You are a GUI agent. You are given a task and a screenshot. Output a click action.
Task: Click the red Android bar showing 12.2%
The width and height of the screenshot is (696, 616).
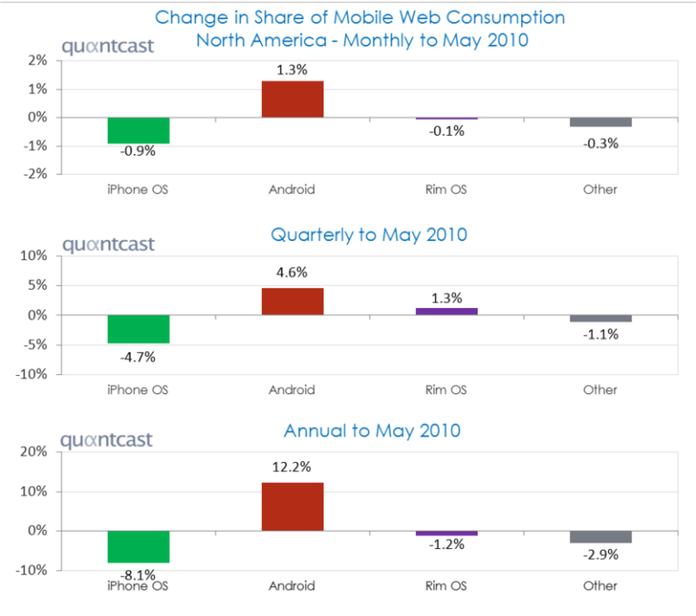pos(293,506)
